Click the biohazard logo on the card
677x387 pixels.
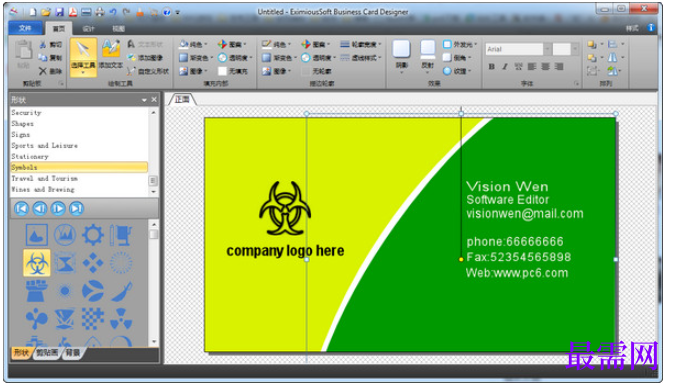[285, 208]
